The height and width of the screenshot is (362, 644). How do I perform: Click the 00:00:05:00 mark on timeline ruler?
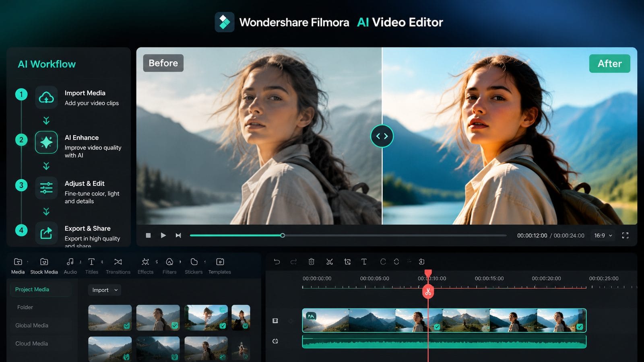(x=375, y=278)
